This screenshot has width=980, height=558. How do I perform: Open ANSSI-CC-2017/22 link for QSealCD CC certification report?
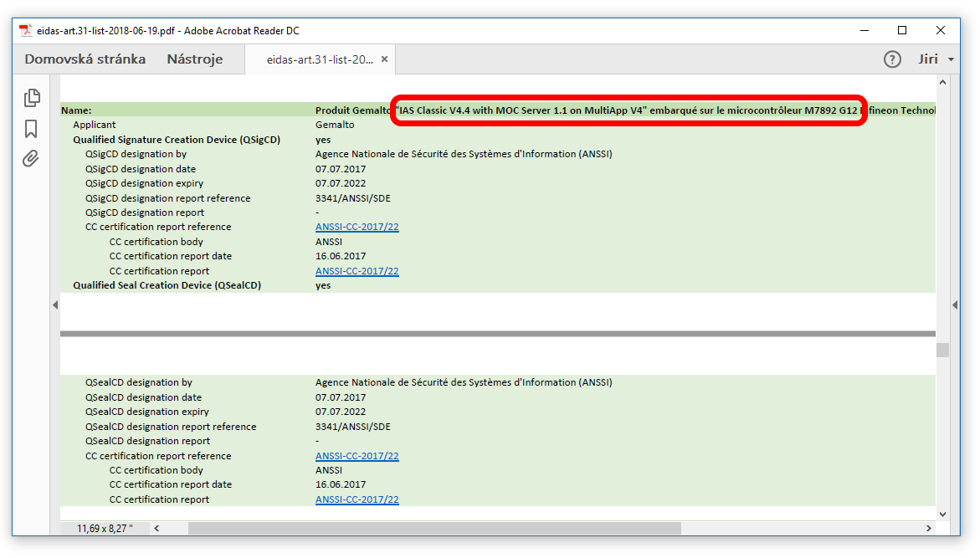pos(357,499)
